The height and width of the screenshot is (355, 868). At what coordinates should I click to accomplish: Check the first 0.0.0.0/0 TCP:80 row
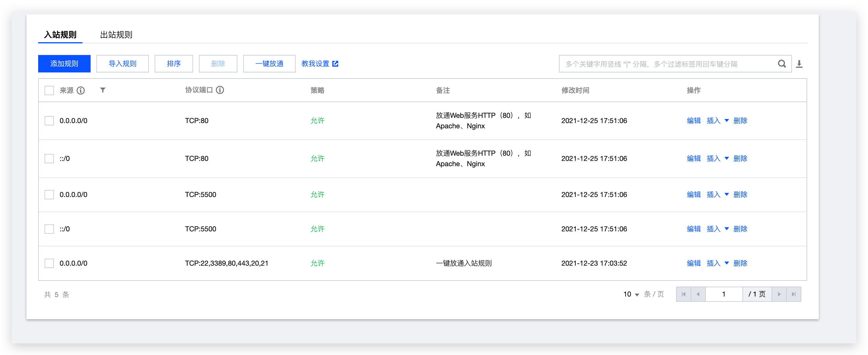point(49,120)
